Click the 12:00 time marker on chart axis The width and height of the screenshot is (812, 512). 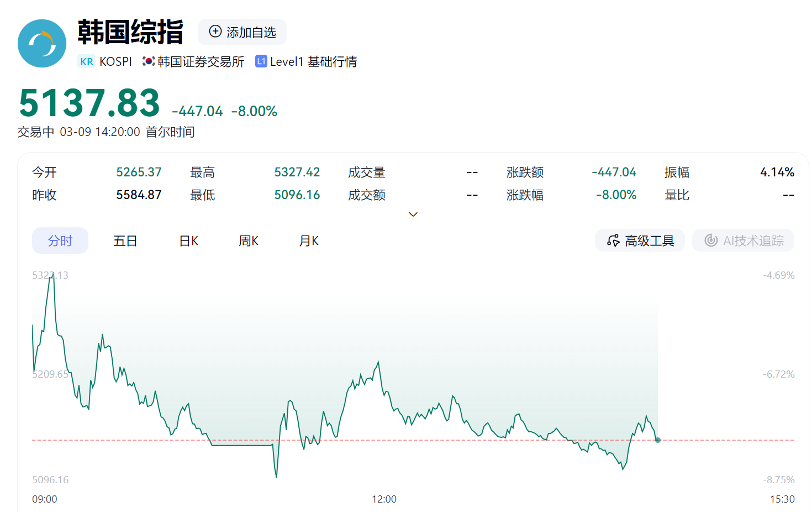point(384,499)
